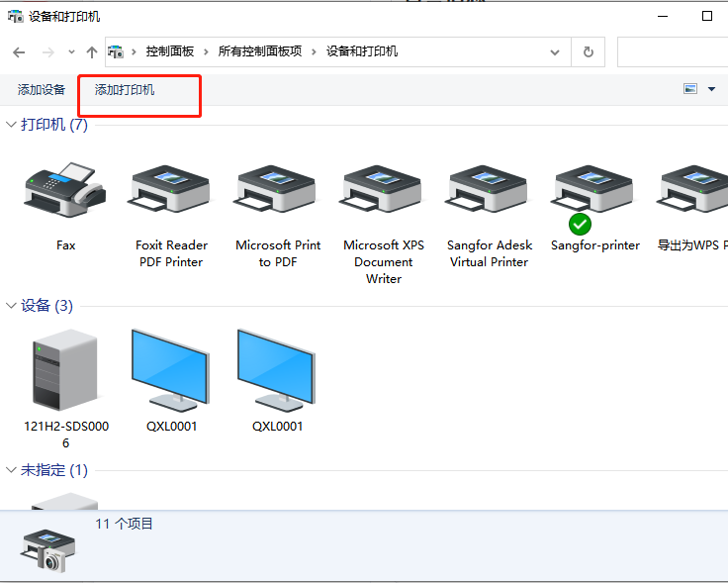
Task: Click the address bar devices icon
Action: pyautogui.click(x=116, y=51)
